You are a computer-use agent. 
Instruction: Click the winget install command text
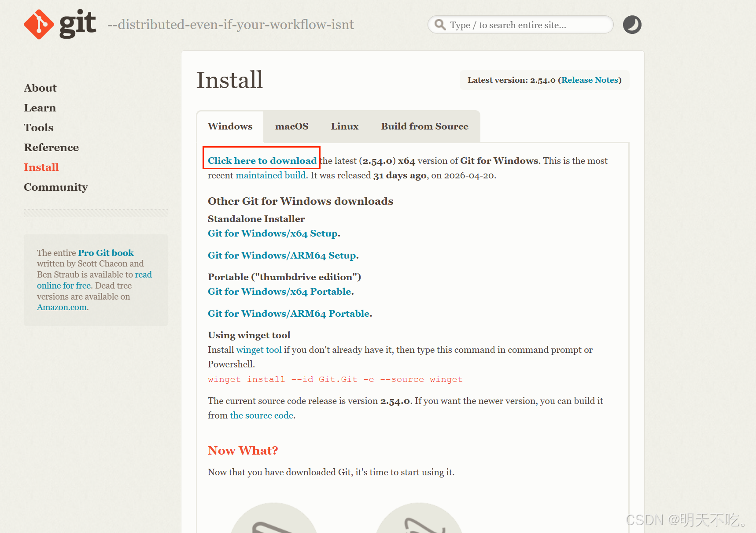click(335, 379)
